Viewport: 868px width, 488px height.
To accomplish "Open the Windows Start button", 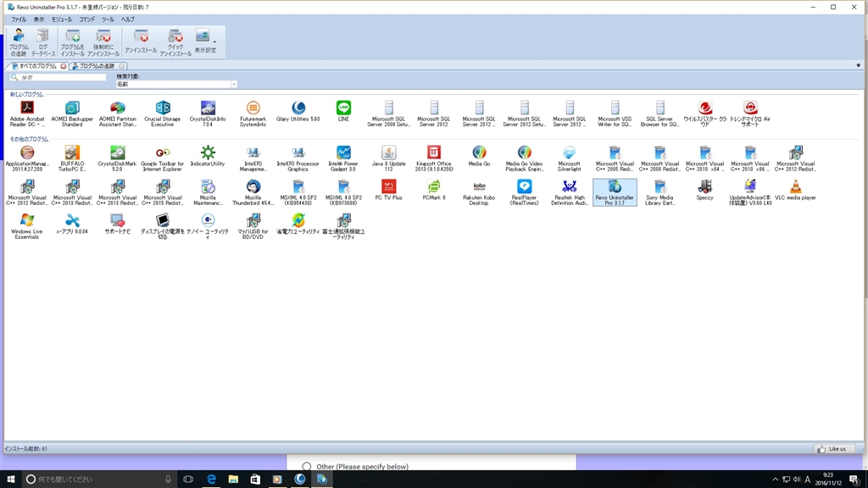I will [10, 480].
